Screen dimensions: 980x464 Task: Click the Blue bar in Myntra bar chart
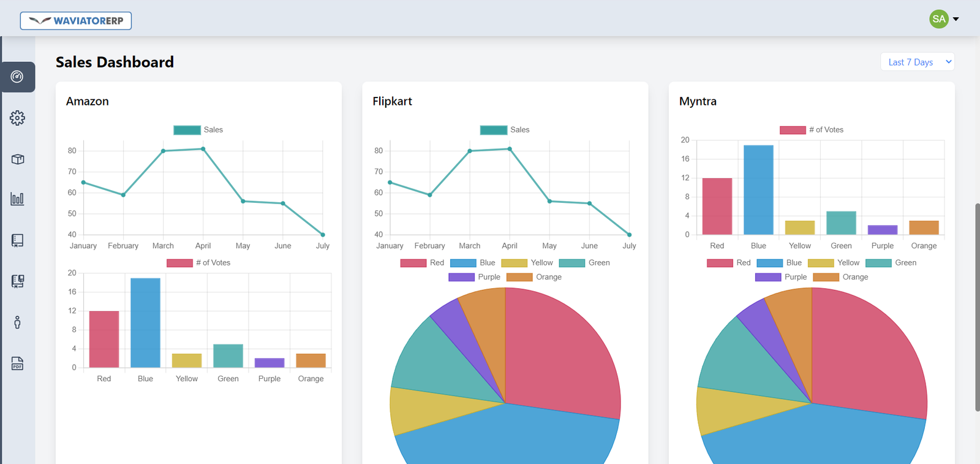point(758,190)
